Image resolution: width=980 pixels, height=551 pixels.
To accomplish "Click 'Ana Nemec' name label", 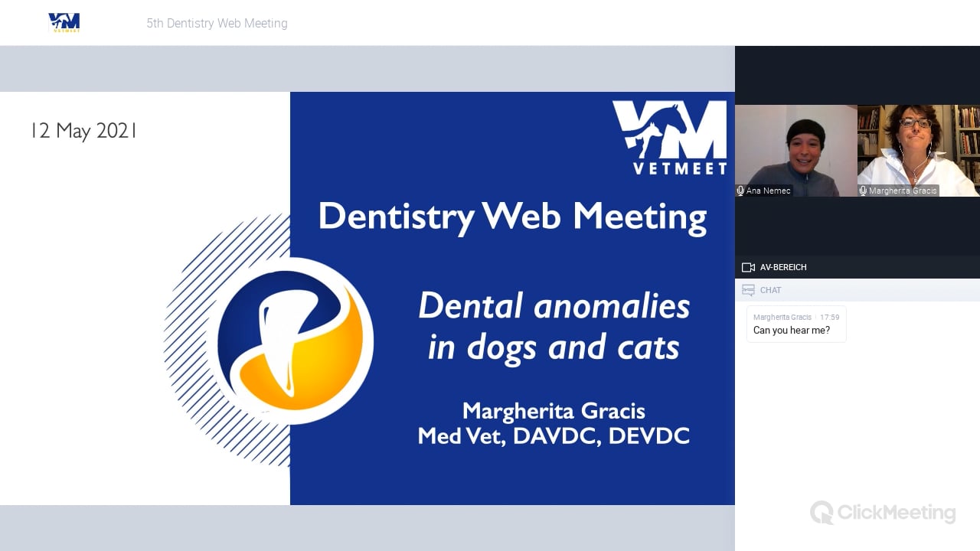I will (769, 191).
